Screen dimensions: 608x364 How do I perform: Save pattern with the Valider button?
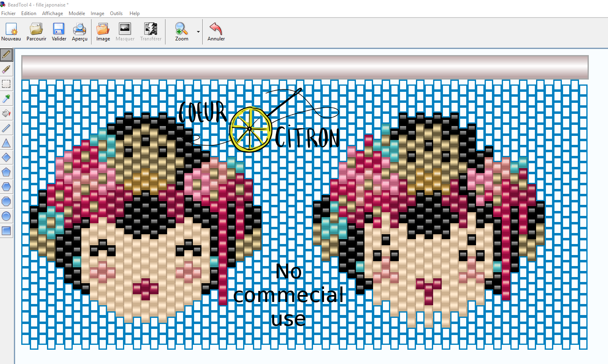pos(59,32)
